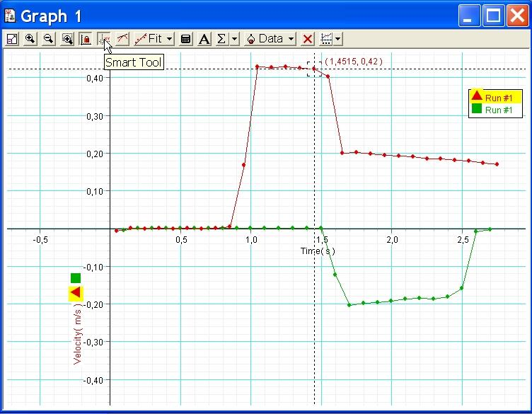Open the graph settings icon

tap(326, 39)
